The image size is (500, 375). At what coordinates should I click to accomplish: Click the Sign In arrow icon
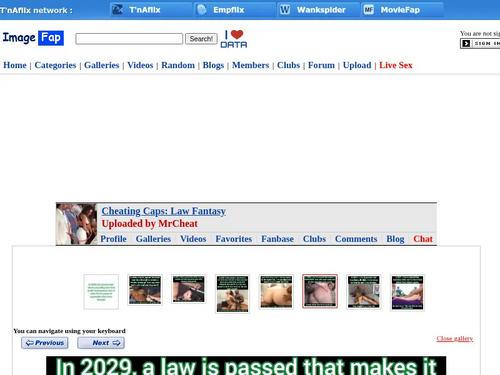point(466,43)
